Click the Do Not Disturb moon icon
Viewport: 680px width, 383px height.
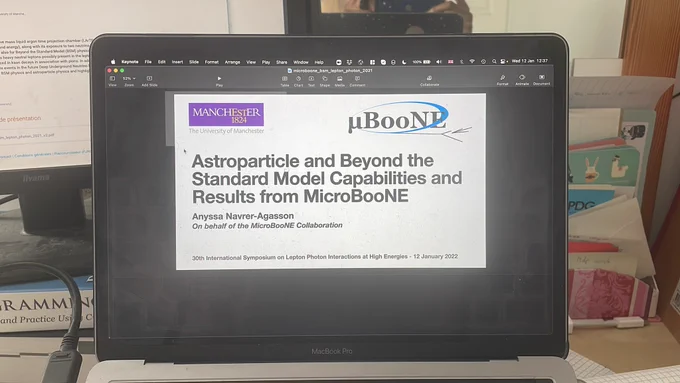point(404,62)
